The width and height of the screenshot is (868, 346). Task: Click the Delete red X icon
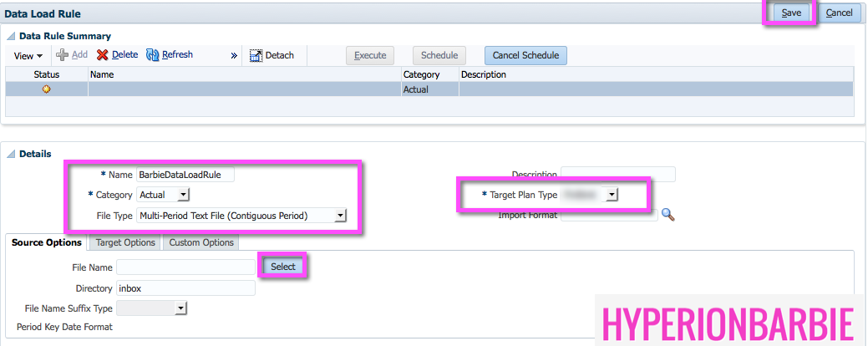[x=103, y=55]
